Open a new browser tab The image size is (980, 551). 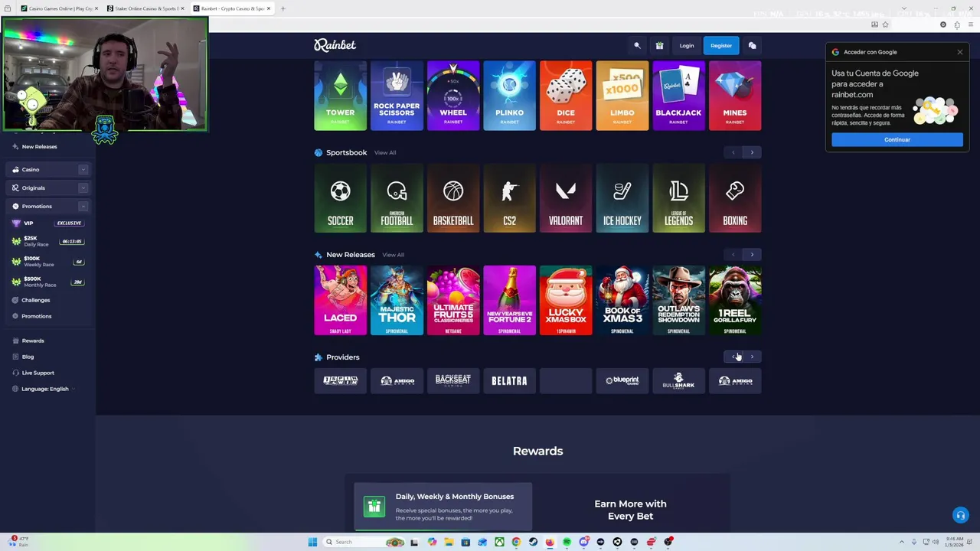[283, 8]
